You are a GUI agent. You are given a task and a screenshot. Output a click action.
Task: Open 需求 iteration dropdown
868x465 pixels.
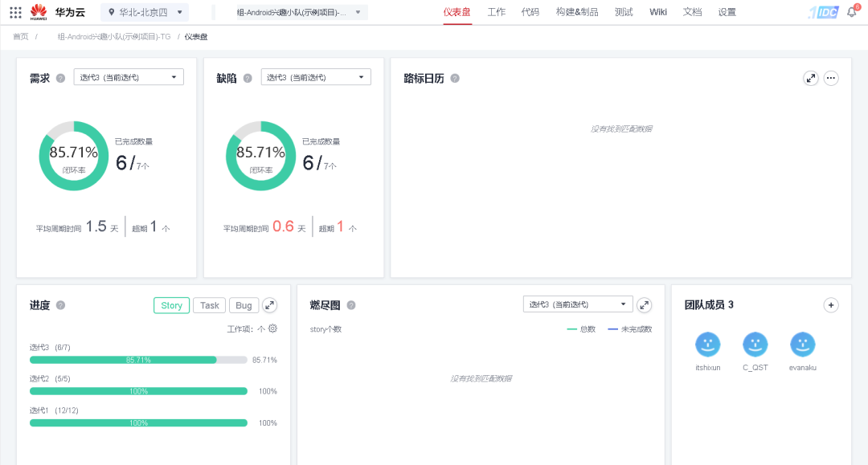pos(129,77)
